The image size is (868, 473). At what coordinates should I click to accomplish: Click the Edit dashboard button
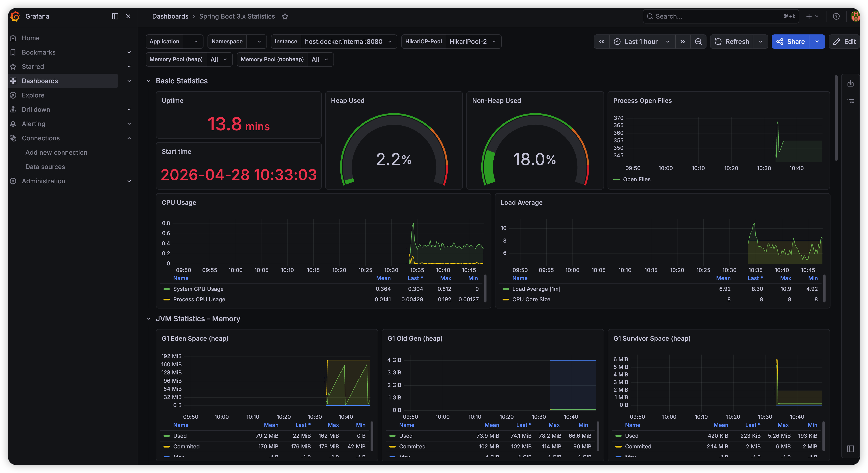844,42
